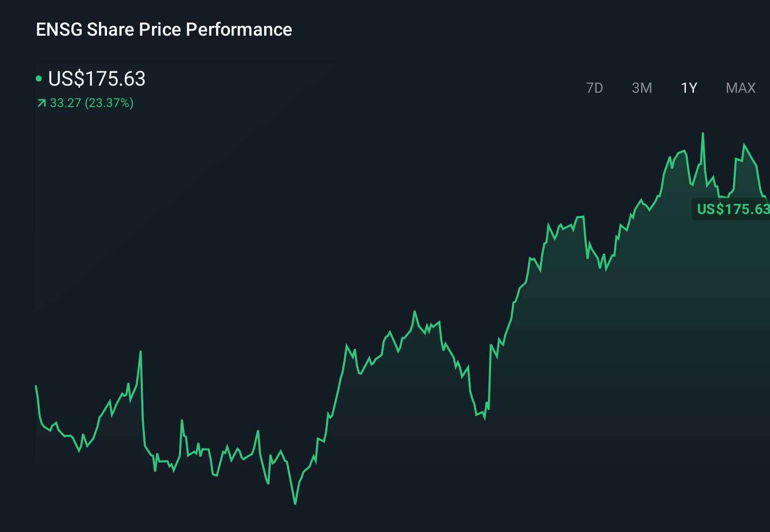The image size is (770, 532).
Task: Click the peak of the chart line
Action: pos(703,134)
